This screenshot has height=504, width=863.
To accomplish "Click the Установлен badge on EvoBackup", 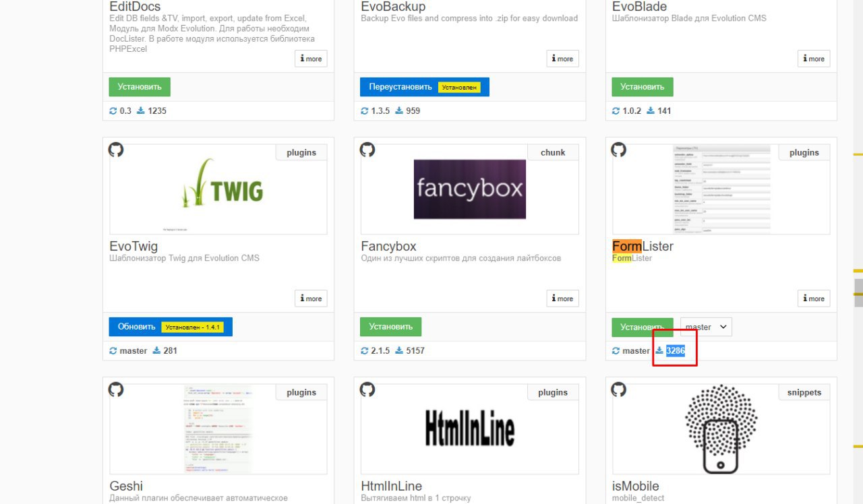I will pyautogui.click(x=459, y=87).
